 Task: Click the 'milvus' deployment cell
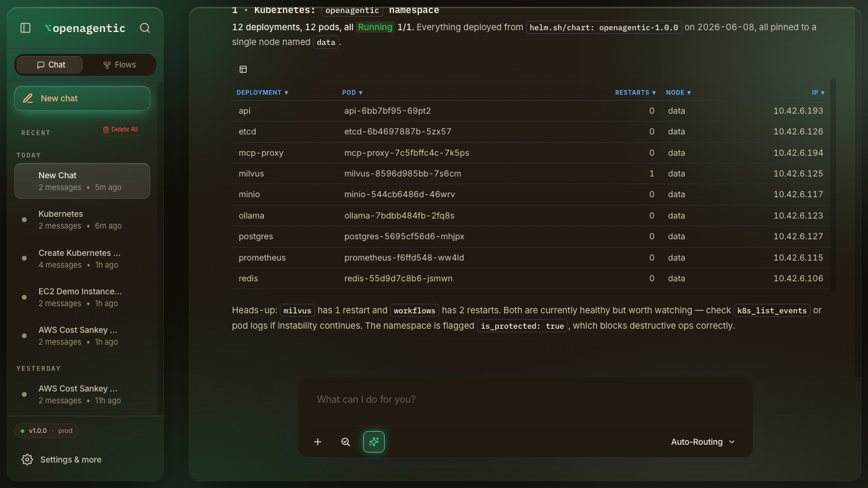(251, 174)
